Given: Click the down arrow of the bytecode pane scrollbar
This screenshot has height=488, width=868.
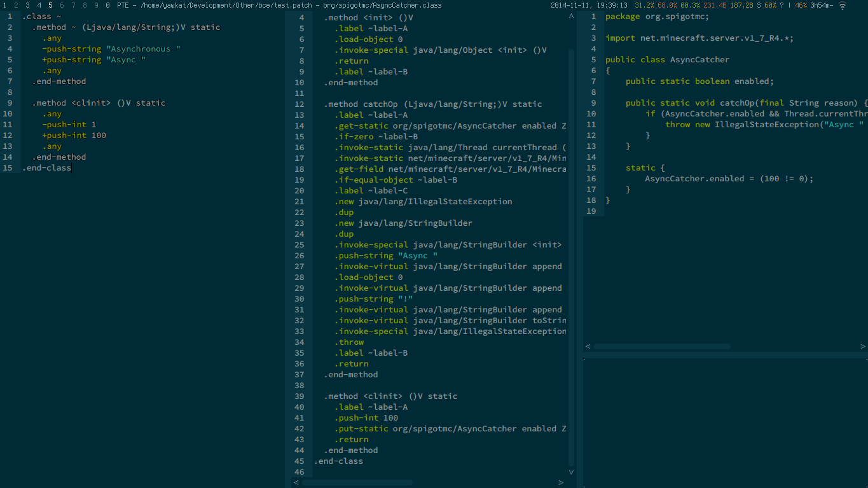Looking at the screenshot, I should click(x=571, y=472).
